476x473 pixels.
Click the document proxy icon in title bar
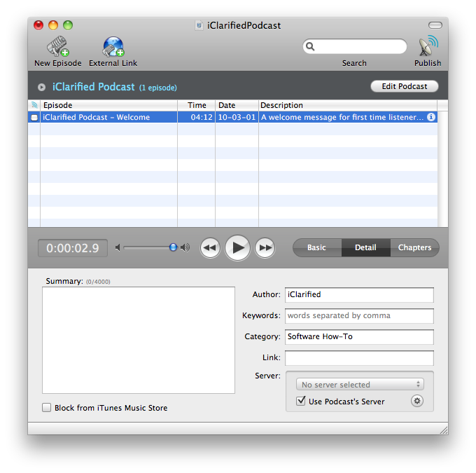click(199, 25)
